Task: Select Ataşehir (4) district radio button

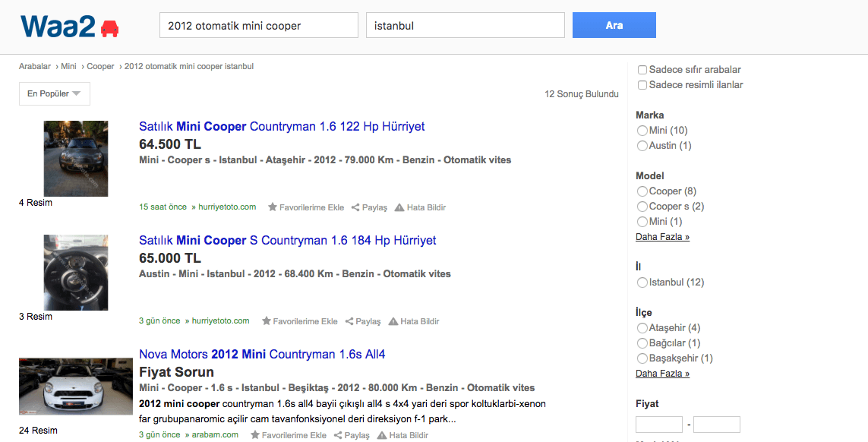Action: [642, 328]
